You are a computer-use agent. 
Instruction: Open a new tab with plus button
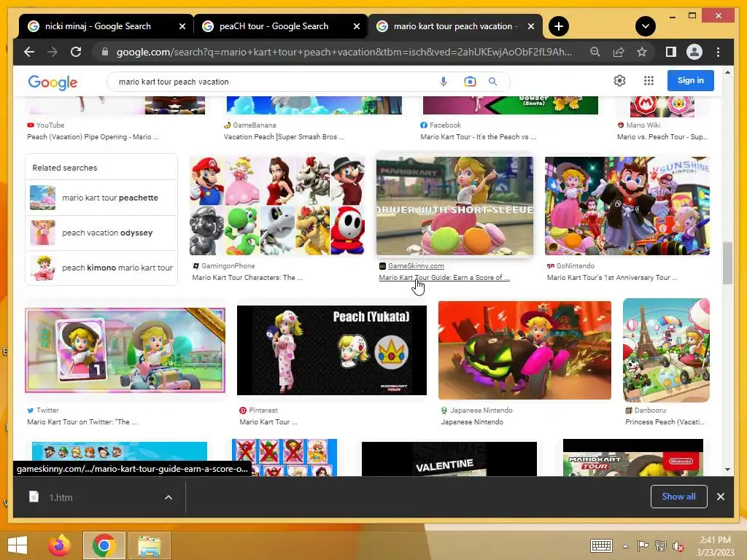558,26
